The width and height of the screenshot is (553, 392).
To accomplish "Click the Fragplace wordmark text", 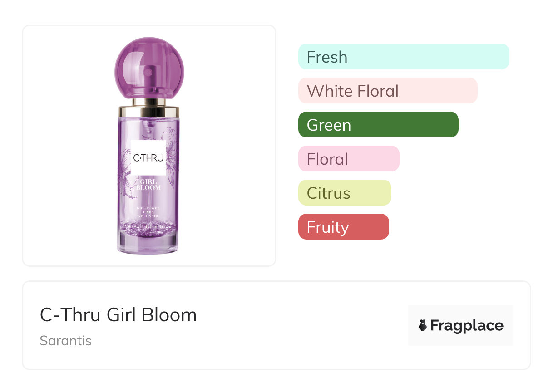I will pos(467,326).
